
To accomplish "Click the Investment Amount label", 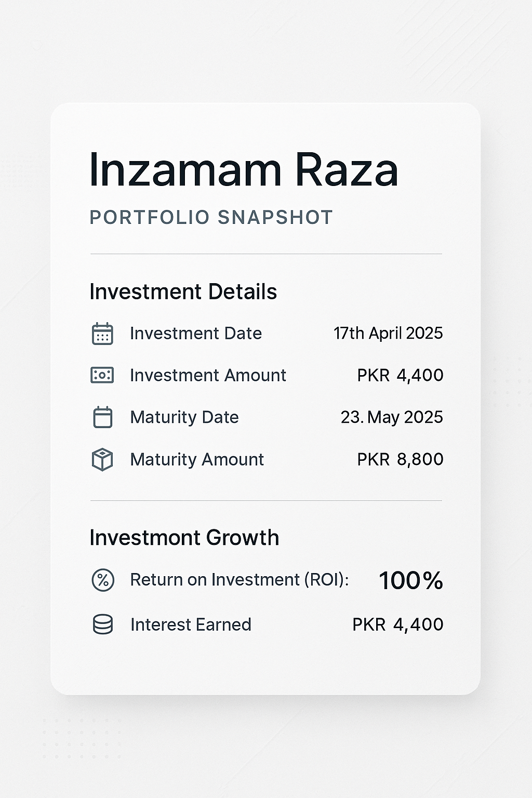I will coord(208,375).
